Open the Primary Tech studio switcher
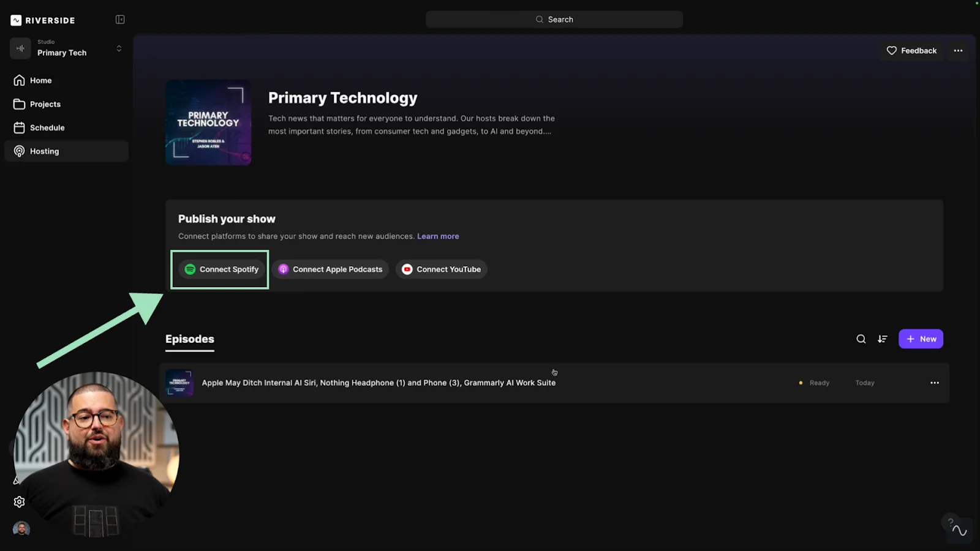The image size is (980, 551). pyautogui.click(x=66, y=48)
